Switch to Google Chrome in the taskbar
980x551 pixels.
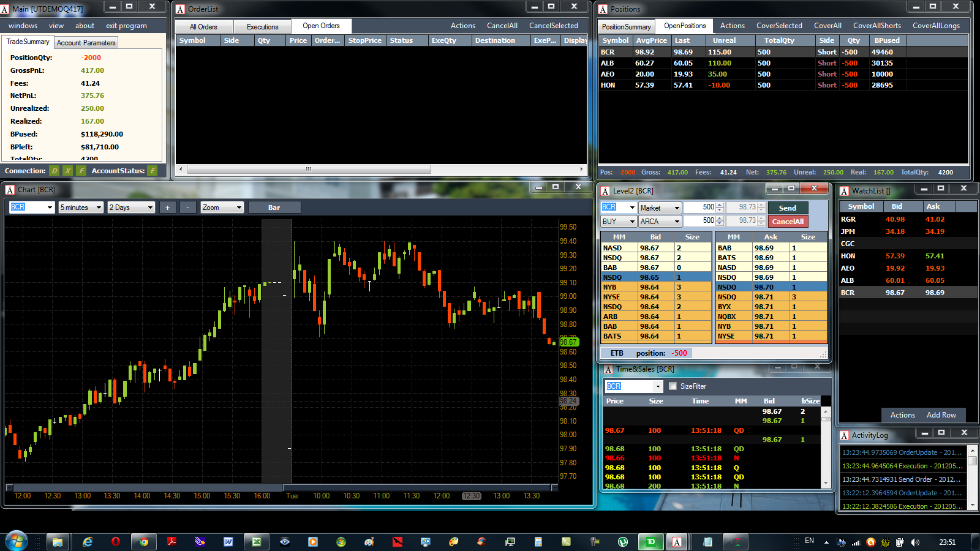tap(144, 542)
